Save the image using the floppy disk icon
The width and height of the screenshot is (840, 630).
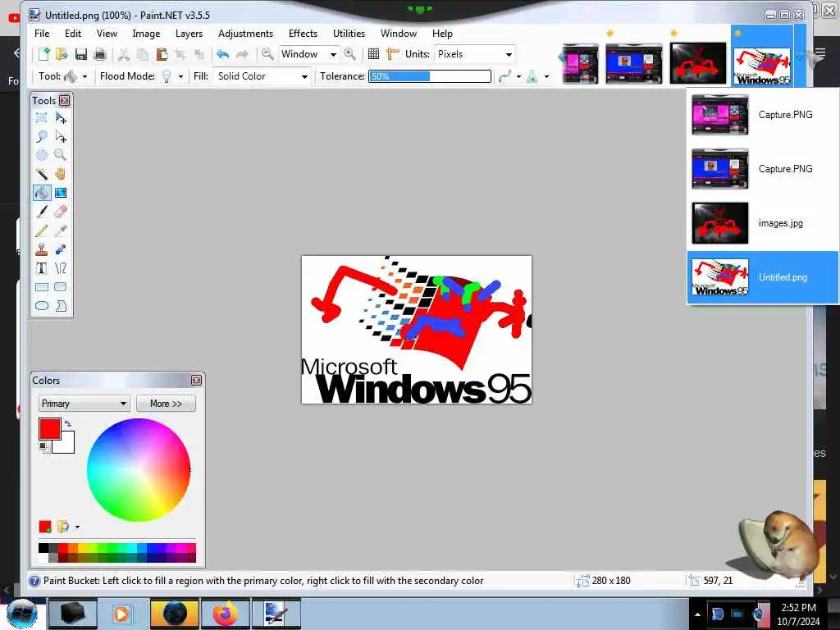pyautogui.click(x=81, y=54)
